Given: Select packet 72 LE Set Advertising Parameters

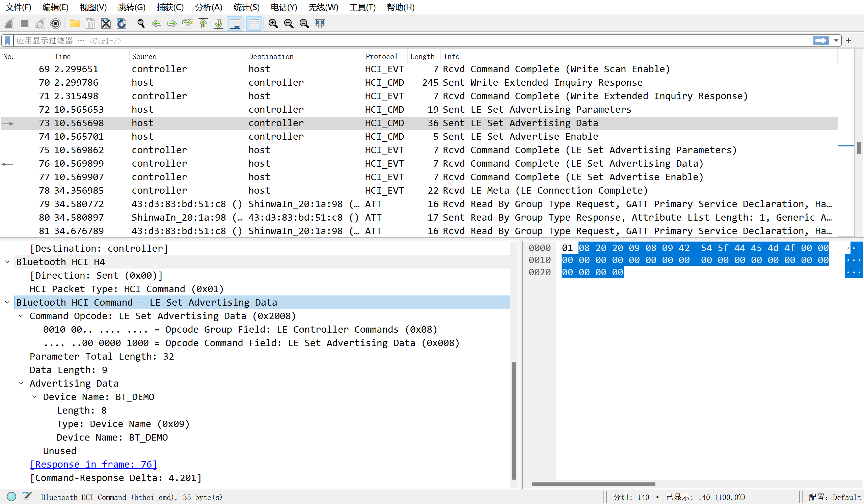Looking at the screenshot, I should coord(418,109).
